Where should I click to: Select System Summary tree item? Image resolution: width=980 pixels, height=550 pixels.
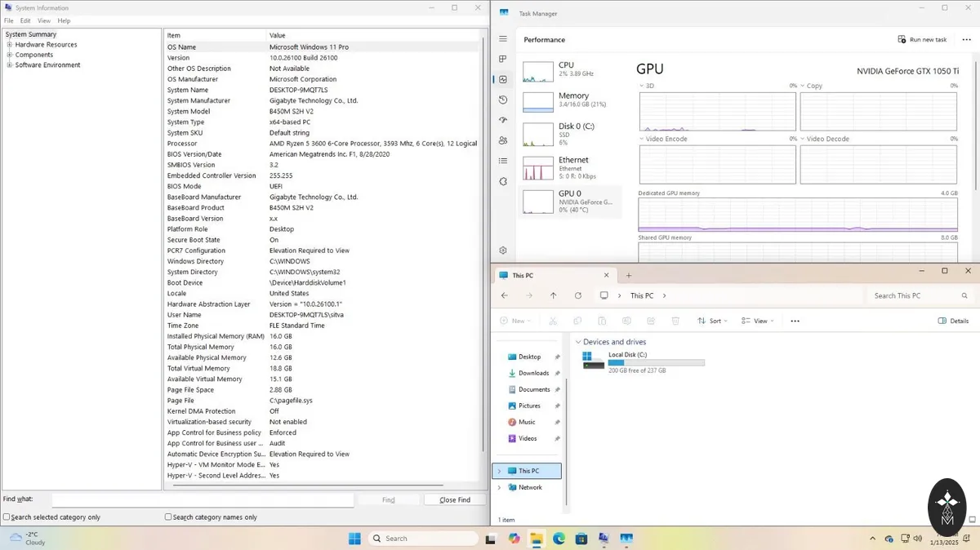(31, 34)
